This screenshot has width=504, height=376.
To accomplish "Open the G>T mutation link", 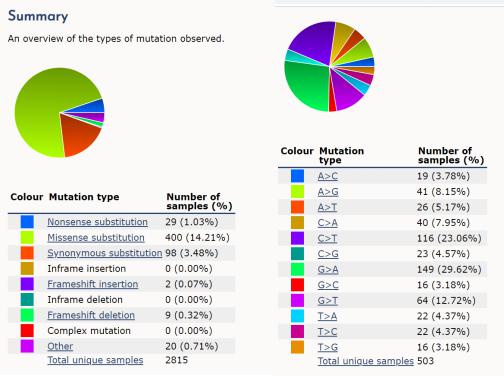I will pos(328,301).
